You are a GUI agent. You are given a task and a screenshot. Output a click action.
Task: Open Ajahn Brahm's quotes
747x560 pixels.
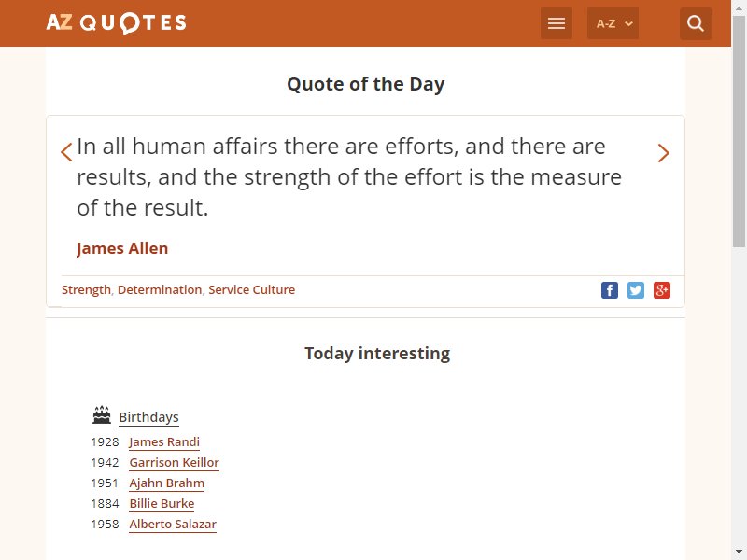coord(167,483)
